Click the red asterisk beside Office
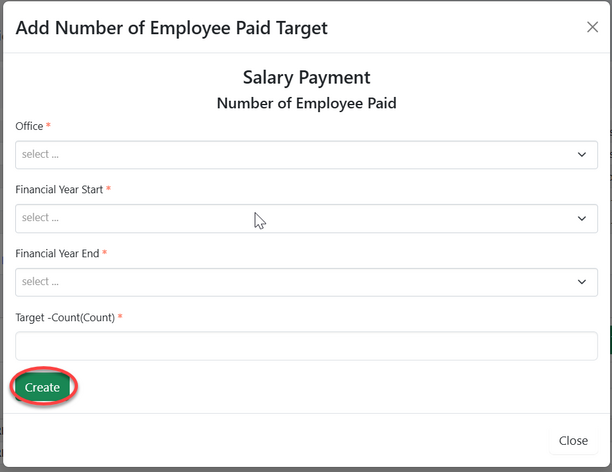The image size is (612, 472). [48, 126]
